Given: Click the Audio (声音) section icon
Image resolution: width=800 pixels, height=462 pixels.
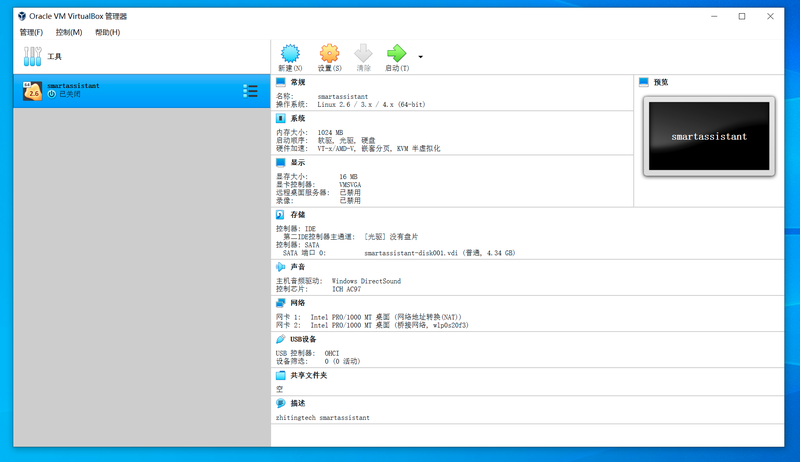Looking at the screenshot, I should tap(281, 267).
